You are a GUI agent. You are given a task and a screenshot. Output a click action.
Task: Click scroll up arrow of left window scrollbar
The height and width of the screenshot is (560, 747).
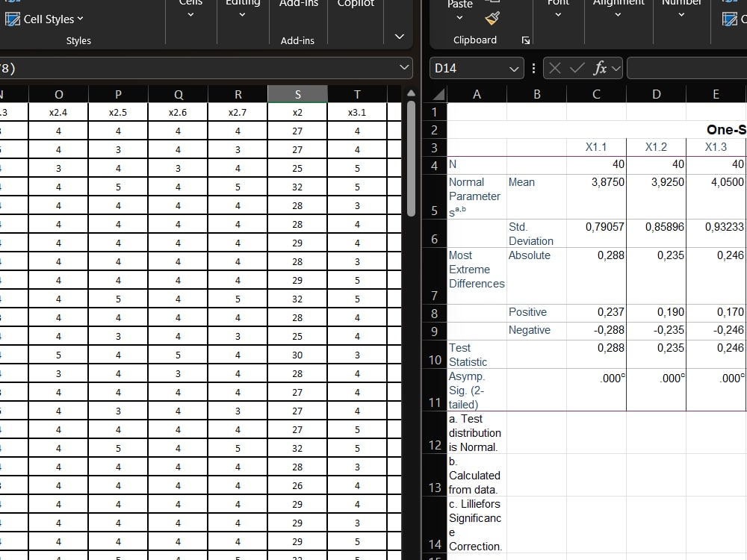point(411,93)
